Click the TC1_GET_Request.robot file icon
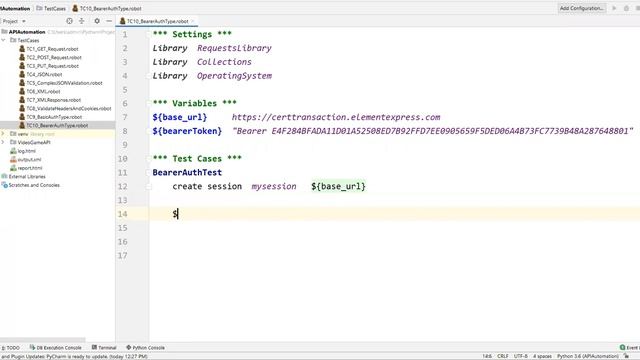Screen dimensions: 640x360 (x=22, y=49)
